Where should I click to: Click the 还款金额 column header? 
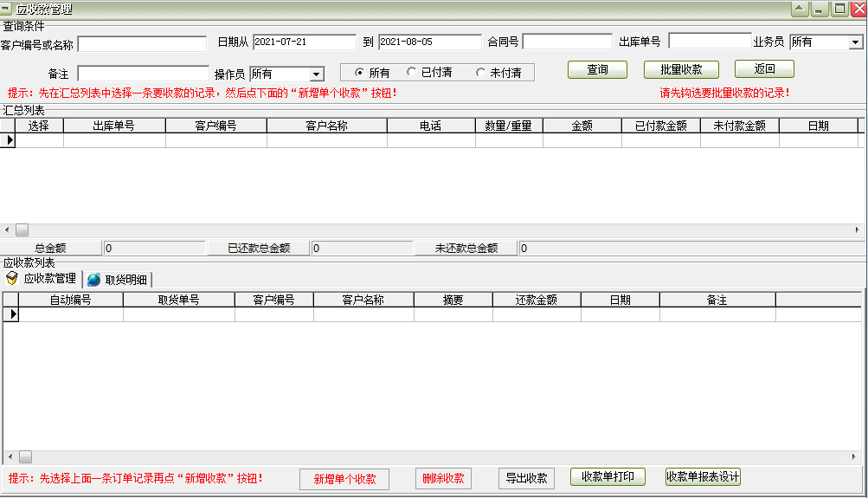(537, 300)
